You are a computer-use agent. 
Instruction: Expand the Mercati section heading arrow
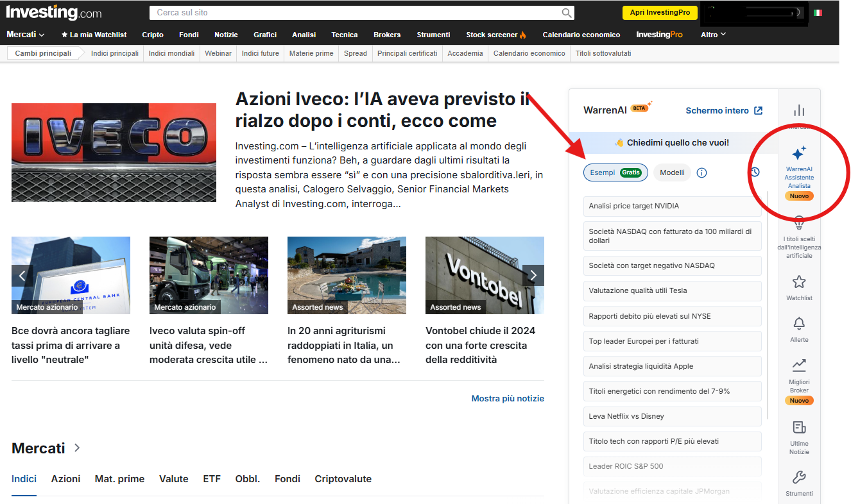(x=77, y=448)
